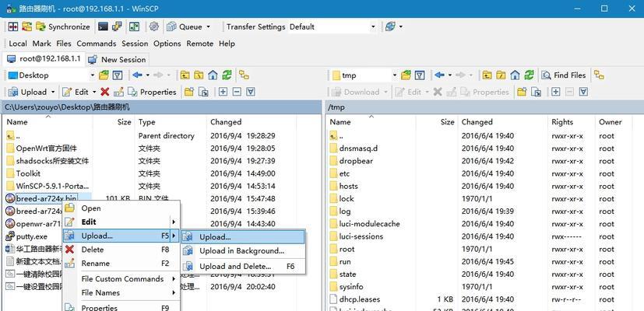Open the Commands menu
The height and width of the screenshot is (311, 644).
pyautogui.click(x=97, y=44)
